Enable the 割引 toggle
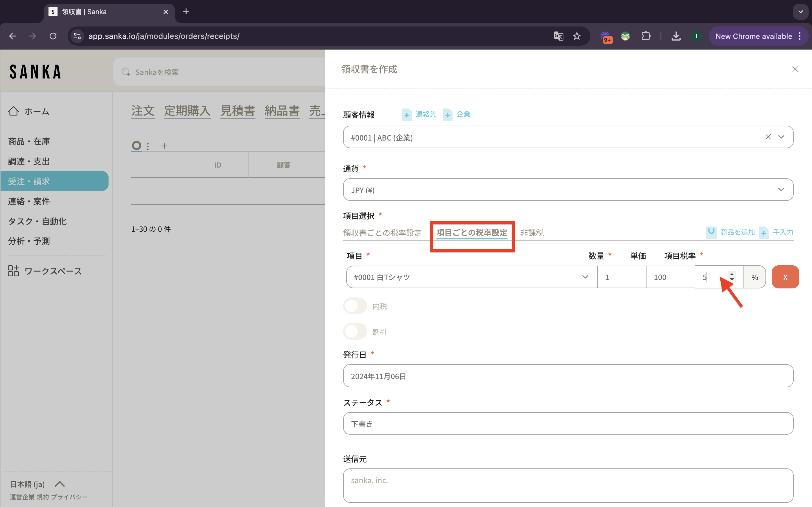 355,332
